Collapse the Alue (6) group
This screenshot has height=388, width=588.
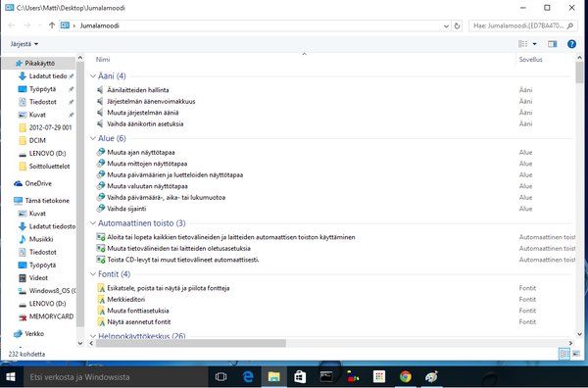(x=93, y=138)
